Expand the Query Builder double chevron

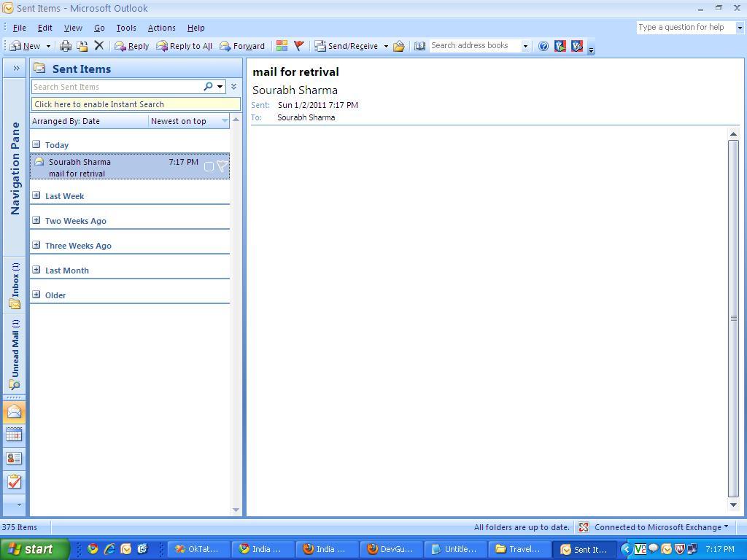(x=234, y=86)
